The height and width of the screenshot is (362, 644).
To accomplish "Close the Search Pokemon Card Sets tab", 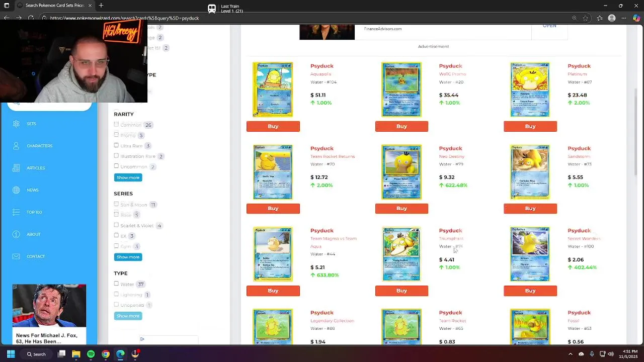I will point(90,6).
